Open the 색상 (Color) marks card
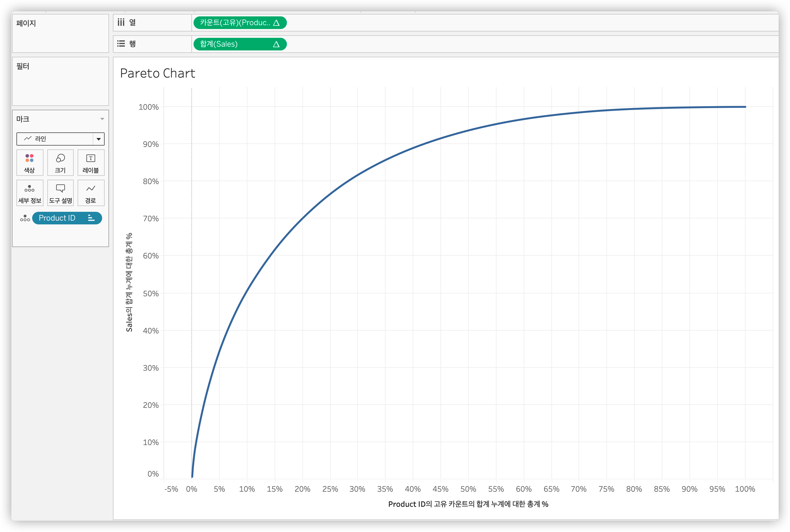 coord(30,163)
